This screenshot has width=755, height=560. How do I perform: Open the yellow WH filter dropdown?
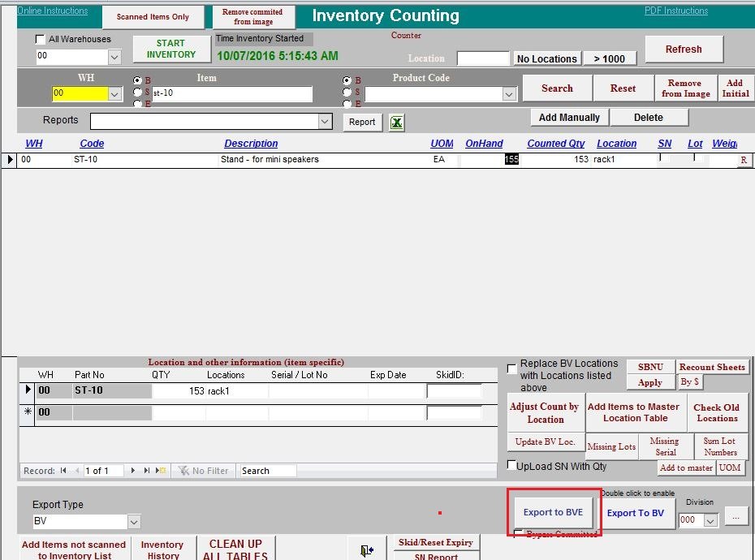tap(114, 93)
